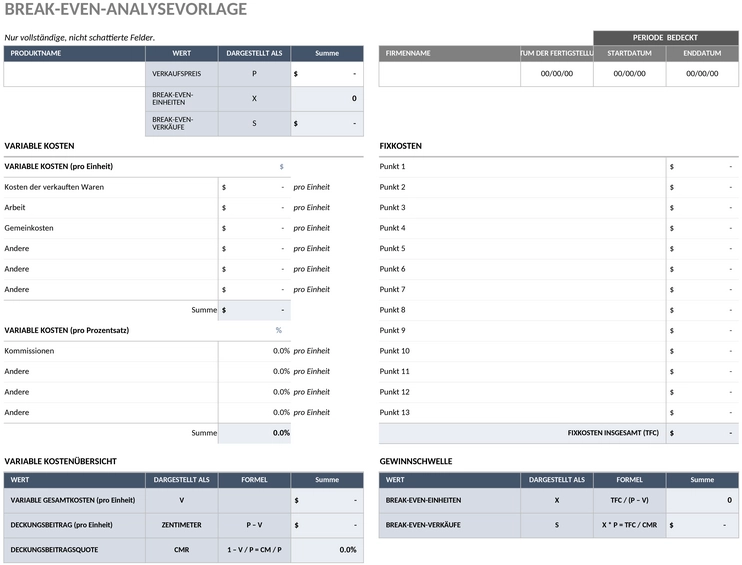Select the Punkt 10 fixed cost label
The width and height of the screenshot is (742, 565).
click(395, 351)
